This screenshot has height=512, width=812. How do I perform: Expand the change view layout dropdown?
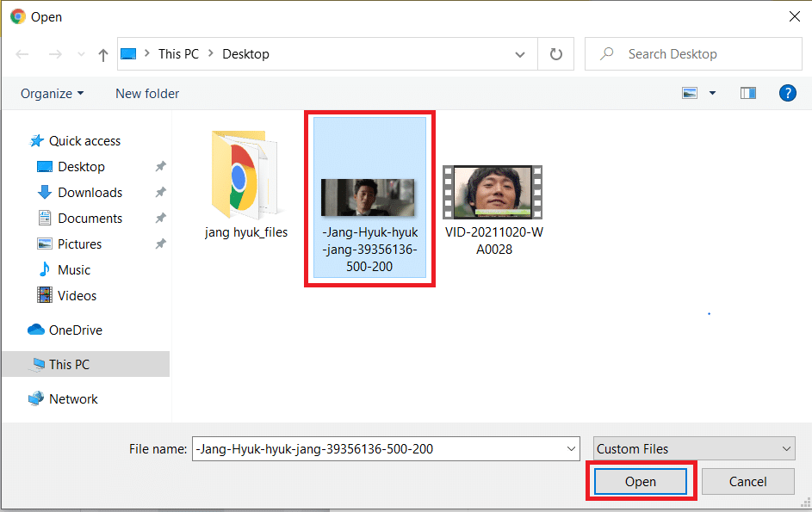(x=711, y=93)
